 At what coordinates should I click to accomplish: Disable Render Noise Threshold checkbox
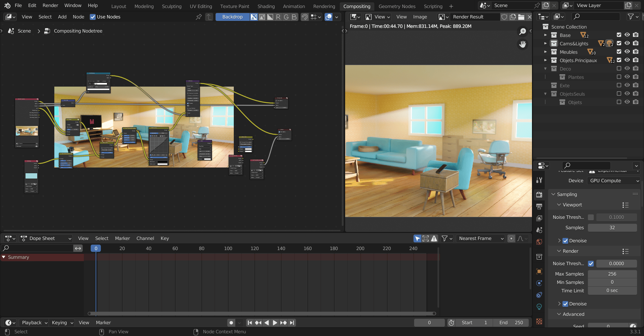tap(591, 263)
